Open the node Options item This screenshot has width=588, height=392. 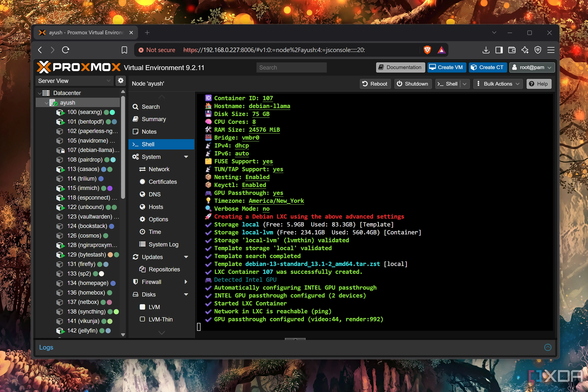click(161, 219)
